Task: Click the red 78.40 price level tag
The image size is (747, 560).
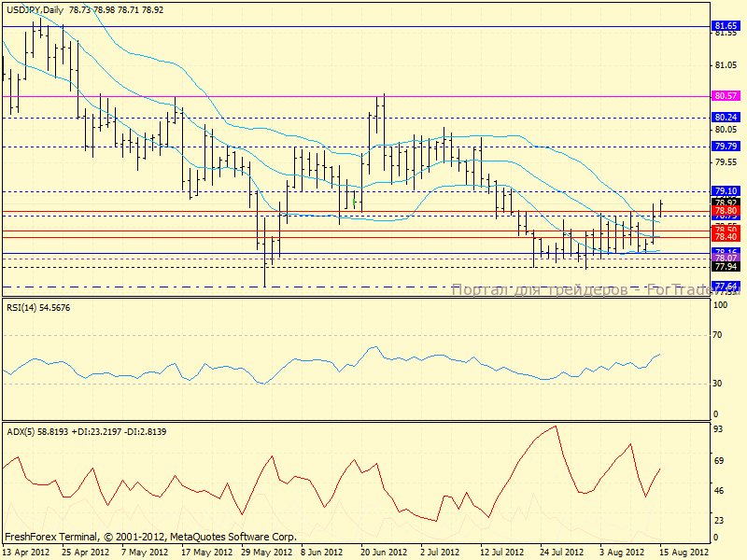Action: point(726,237)
